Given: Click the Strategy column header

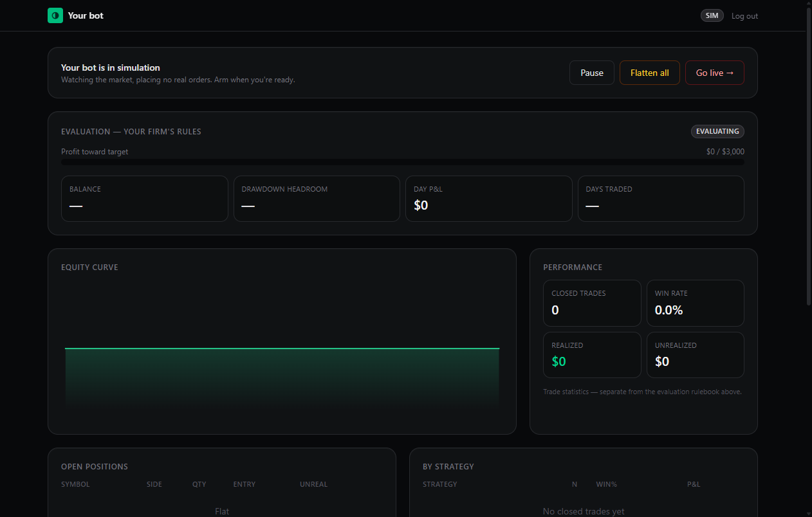Looking at the screenshot, I should pyautogui.click(x=440, y=484).
